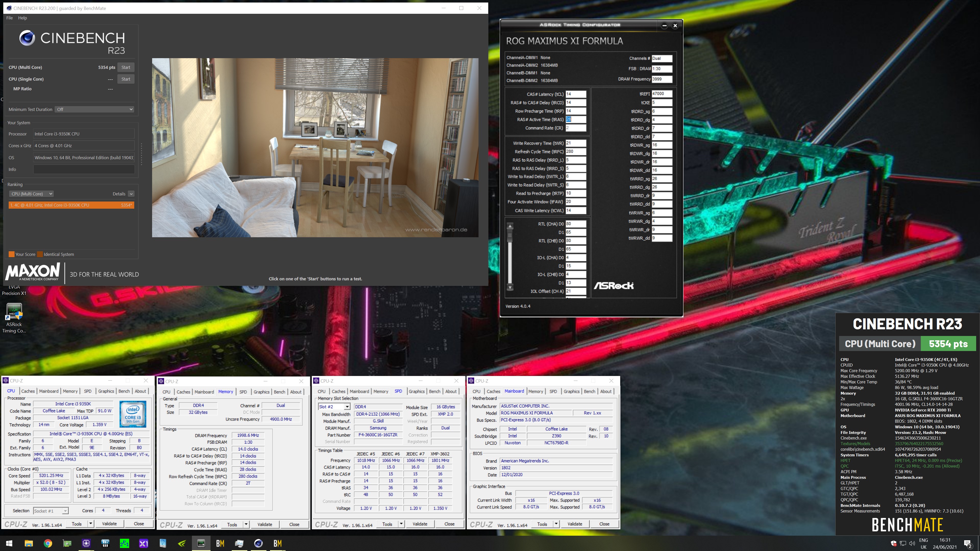Open the ASRock Timing Configurator desktop shortcut
Image resolution: width=980 pixels, height=551 pixels.
[14, 318]
